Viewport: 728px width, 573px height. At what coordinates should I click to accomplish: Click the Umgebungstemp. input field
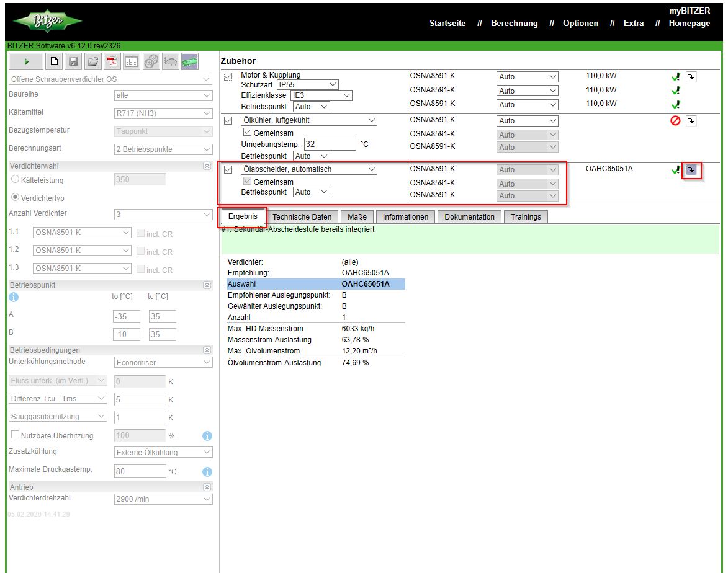tap(330, 144)
